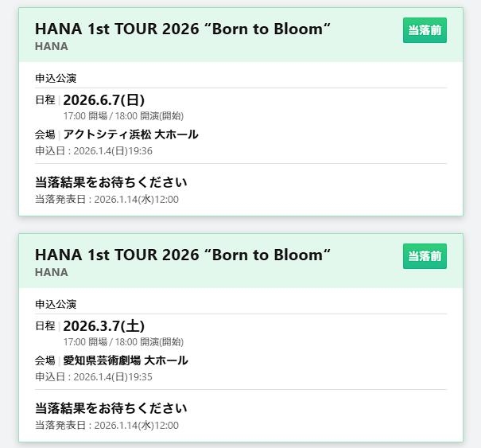Select the date 2026.3.7(土)
Screen dimensions: 481x448
pos(103,325)
